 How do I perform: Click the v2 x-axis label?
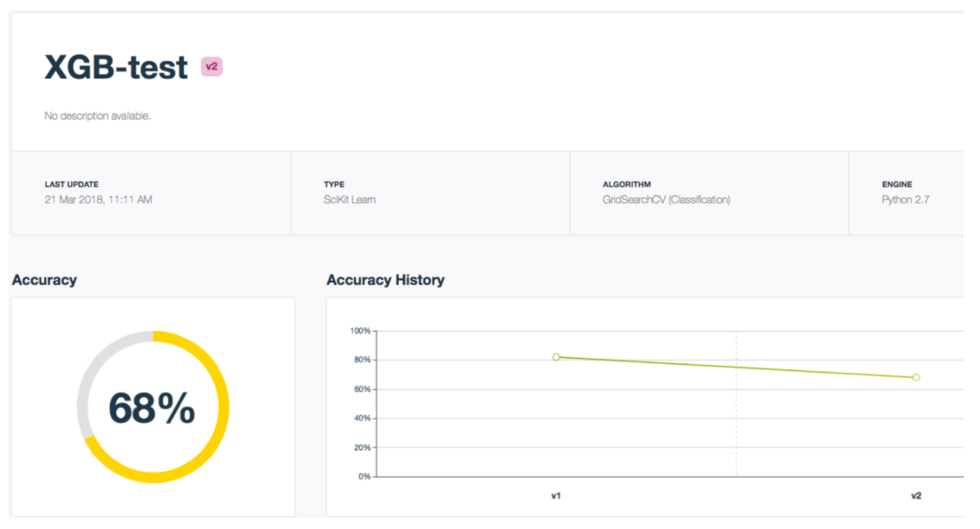916,496
